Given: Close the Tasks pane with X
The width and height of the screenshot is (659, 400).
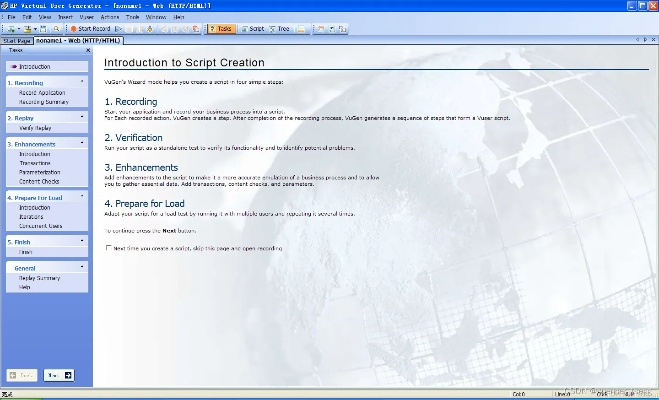Looking at the screenshot, I should [87, 49].
